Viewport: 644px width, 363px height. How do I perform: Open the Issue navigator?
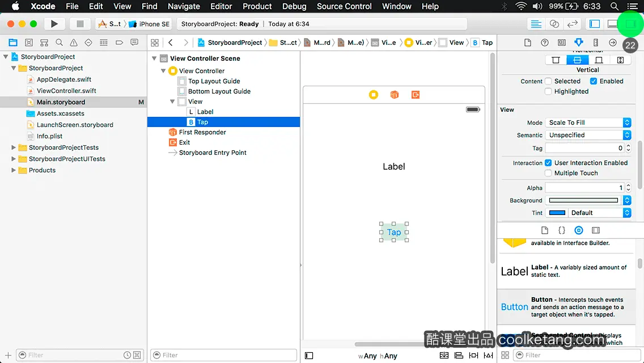(74, 43)
